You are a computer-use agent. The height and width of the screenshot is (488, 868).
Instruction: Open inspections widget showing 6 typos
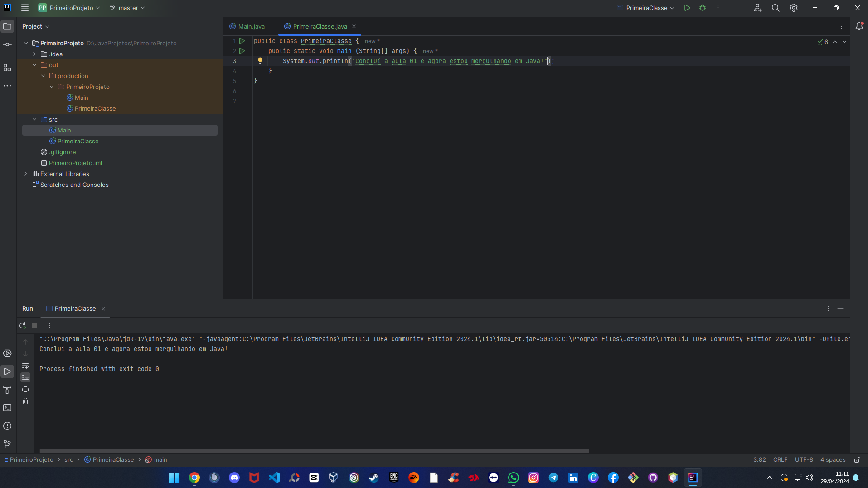pos(823,42)
